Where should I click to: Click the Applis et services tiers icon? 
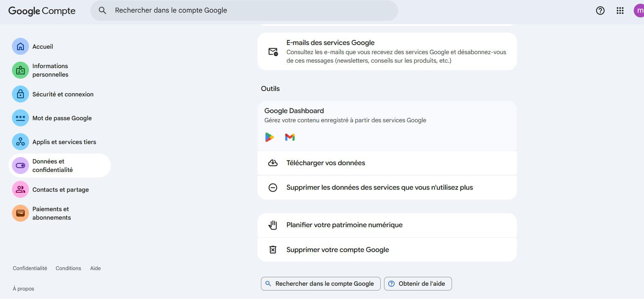coord(20,142)
